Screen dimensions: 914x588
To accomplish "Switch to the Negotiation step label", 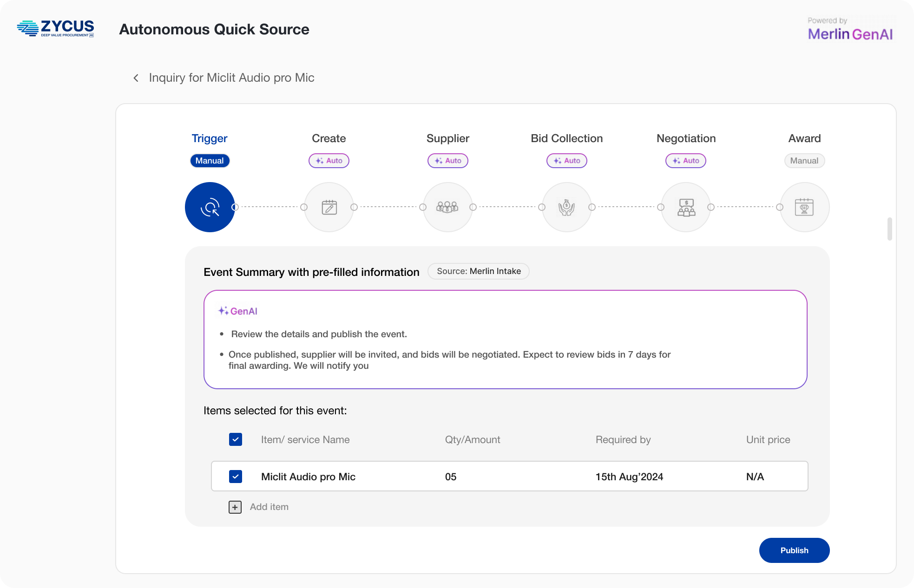I will [x=686, y=138].
